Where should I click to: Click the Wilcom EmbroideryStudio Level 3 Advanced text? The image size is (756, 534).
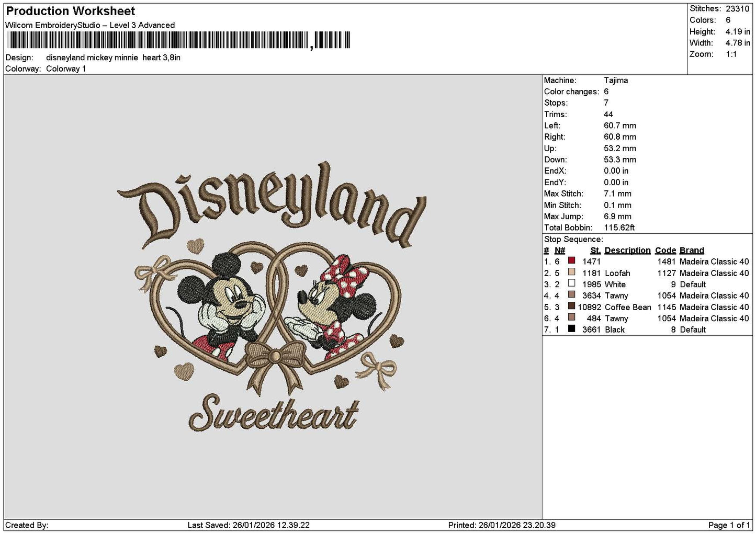(90, 25)
